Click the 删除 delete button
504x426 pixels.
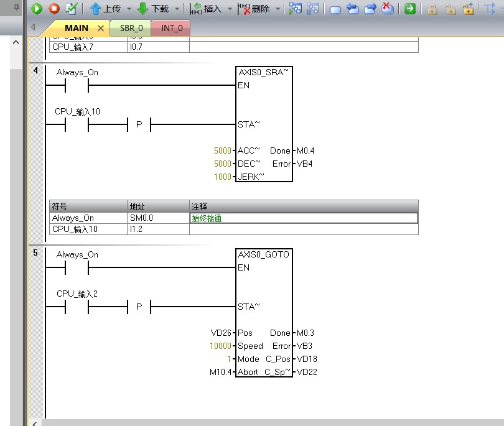(x=254, y=9)
